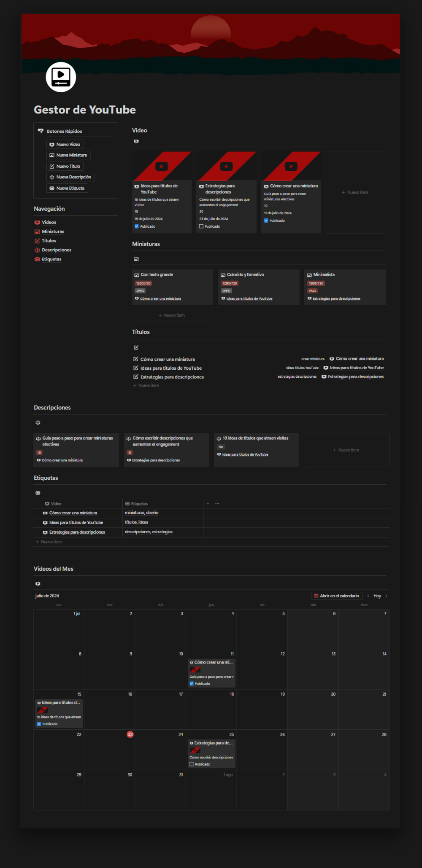Open the Colorido y llamativo miniatura card
The width and height of the screenshot is (422, 868).
259,287
